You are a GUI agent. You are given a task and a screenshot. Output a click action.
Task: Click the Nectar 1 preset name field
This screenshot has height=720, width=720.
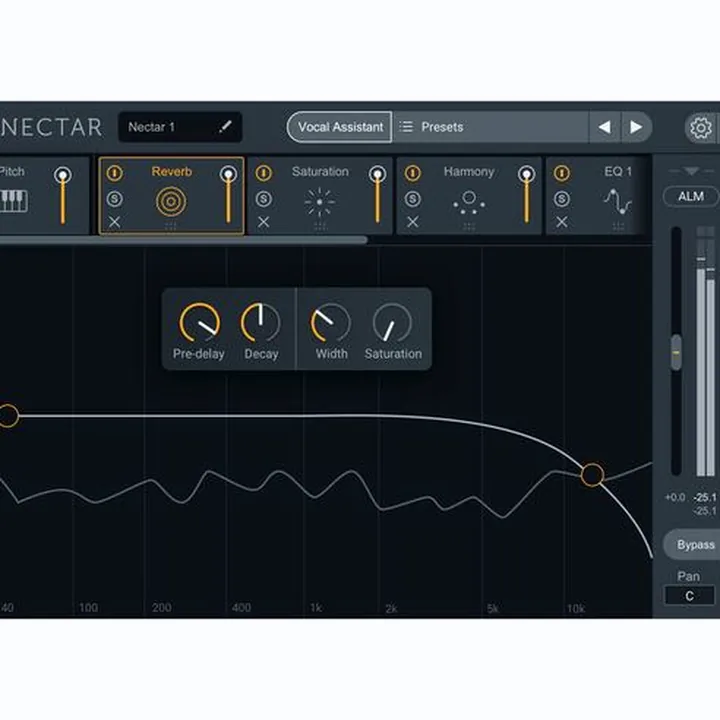(x=180, y=127)
